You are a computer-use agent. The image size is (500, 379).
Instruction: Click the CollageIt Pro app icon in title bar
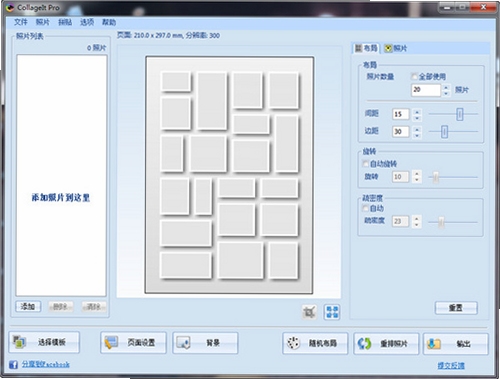10,7
